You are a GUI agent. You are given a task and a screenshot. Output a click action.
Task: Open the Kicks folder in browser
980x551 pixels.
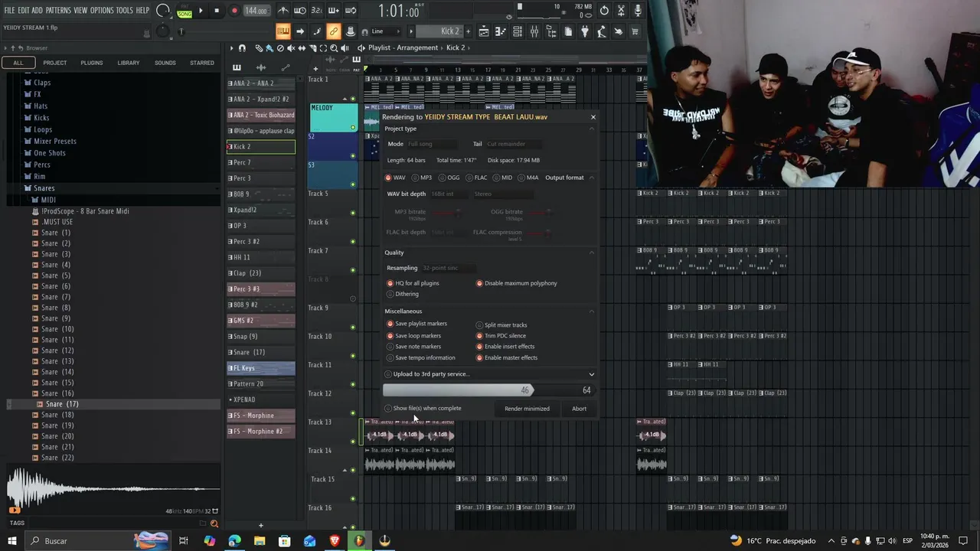41,118
